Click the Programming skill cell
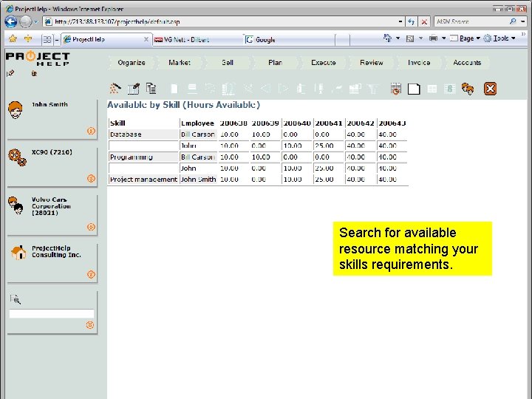 143,157
